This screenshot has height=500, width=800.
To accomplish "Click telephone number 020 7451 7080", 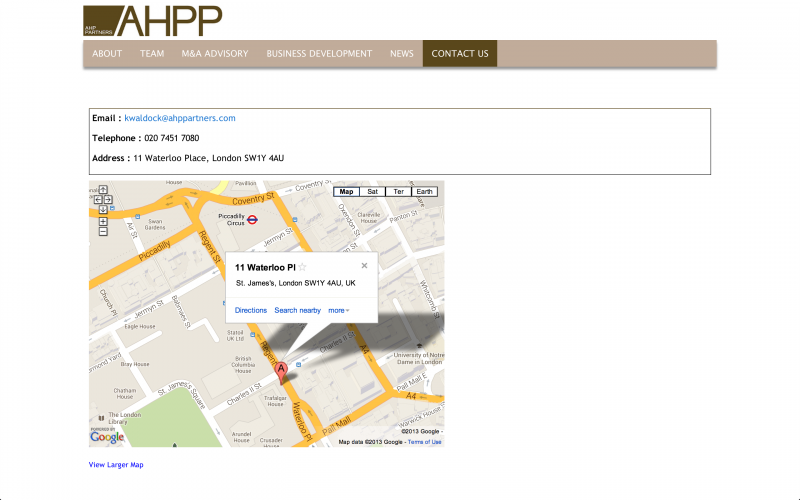I will 171,138.
